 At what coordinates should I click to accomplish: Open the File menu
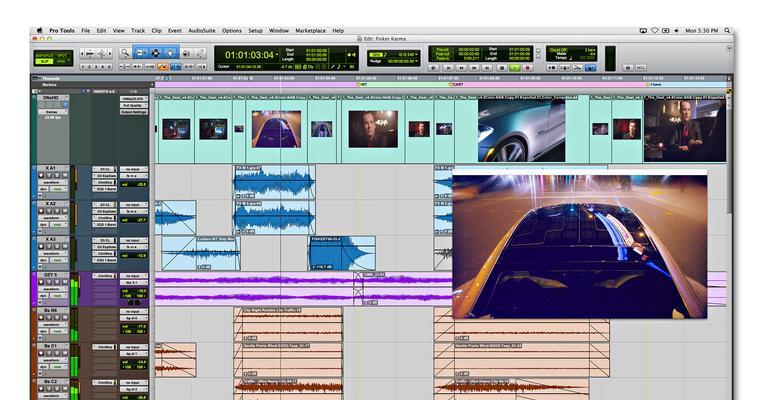[x=86, y=30]
